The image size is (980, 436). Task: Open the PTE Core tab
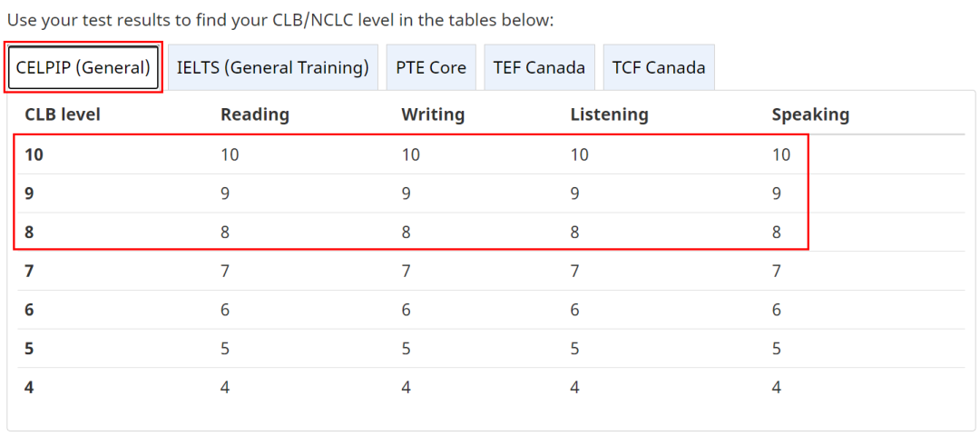[431, 67]
